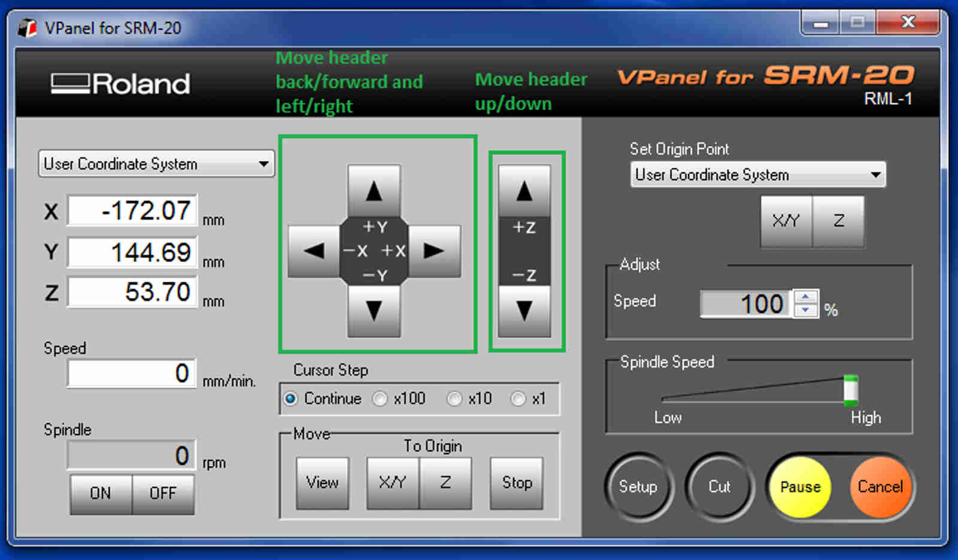Set Z origin point
Screen dimensions: 958x560
coord(838,221)
